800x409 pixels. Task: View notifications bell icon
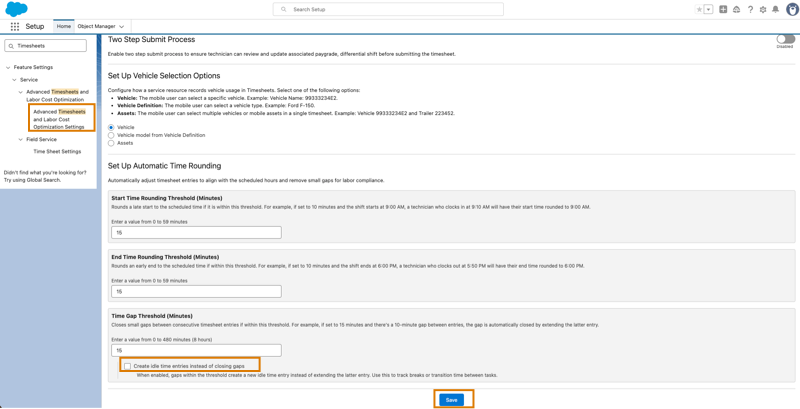(x=776, y=9)
